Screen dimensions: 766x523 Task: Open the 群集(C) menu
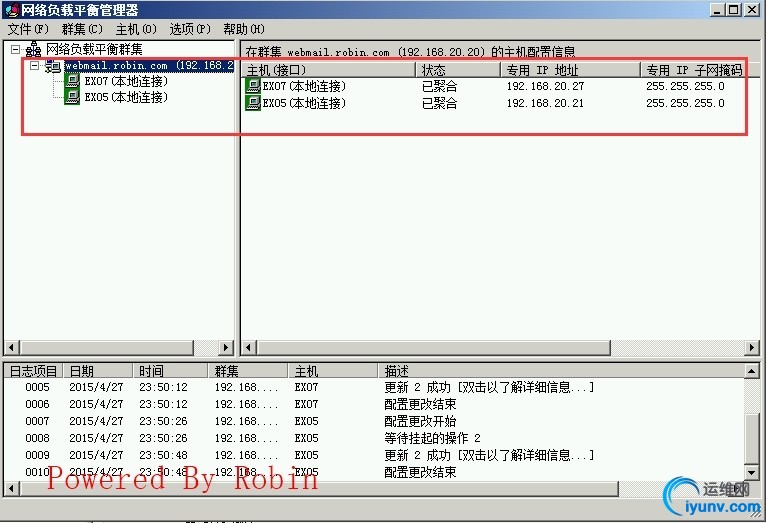click(82, 29)
